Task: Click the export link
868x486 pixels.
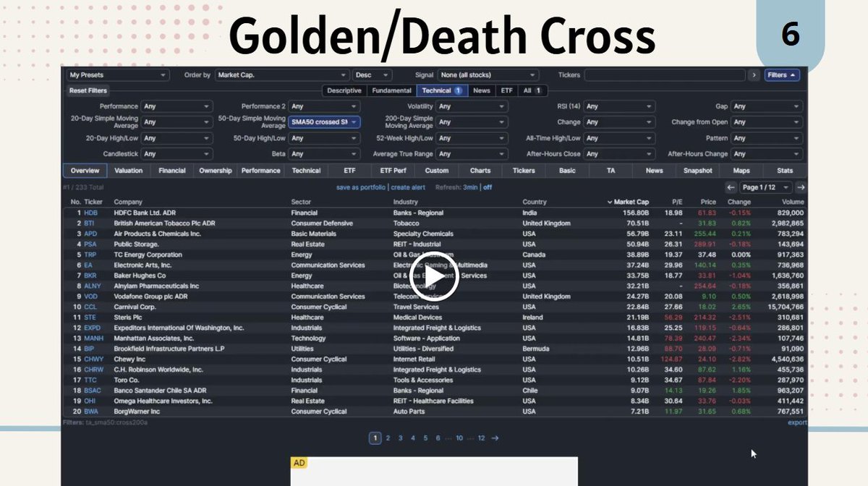Action: [x=797, y=422]
